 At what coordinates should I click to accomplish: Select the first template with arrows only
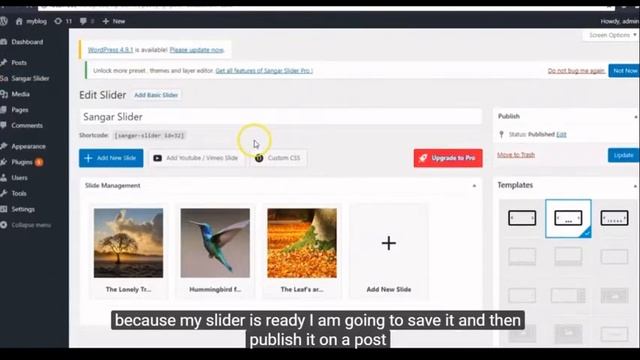(x=522, y=218)
